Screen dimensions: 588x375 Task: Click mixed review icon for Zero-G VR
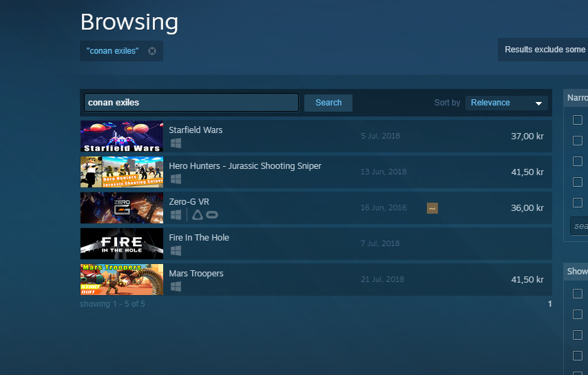coord(432,208)
